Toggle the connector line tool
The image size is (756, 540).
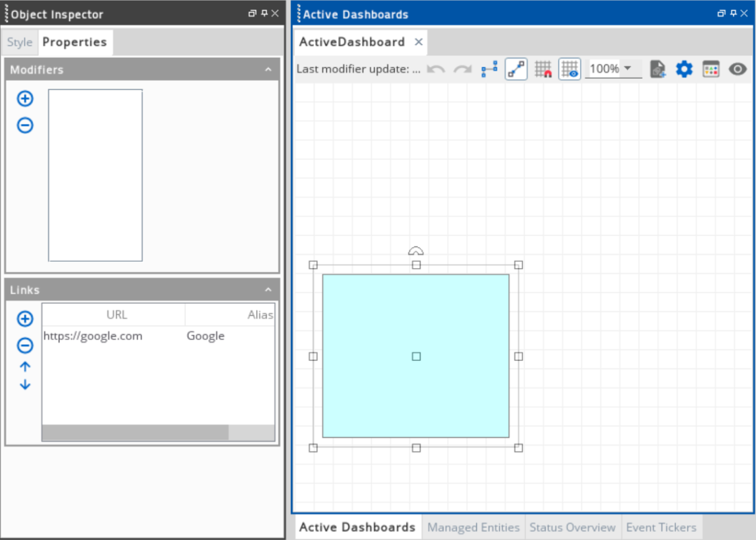pos(516,69)
